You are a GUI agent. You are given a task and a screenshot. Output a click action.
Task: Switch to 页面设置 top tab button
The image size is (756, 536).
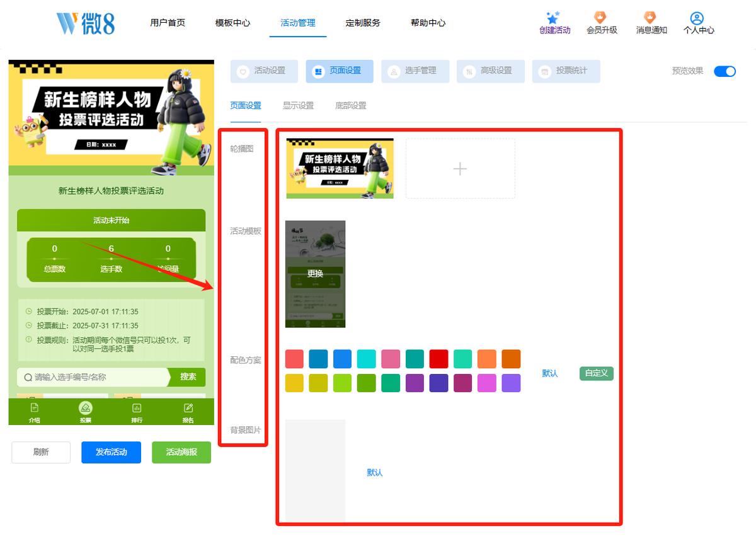340,71
